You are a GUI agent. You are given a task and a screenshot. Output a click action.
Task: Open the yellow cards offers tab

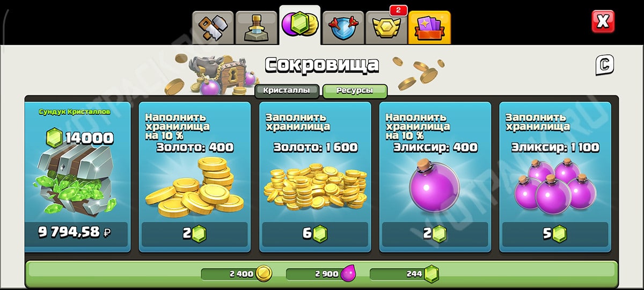click(x=429, y=27)
